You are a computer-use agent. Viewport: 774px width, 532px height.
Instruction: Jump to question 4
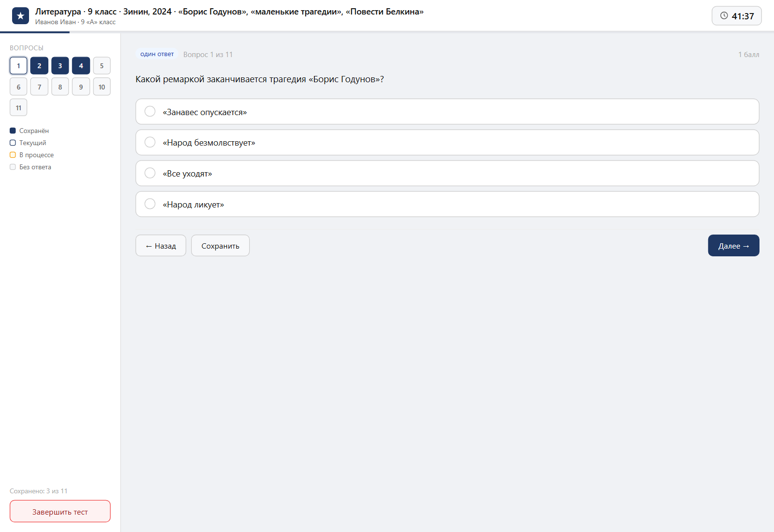(81, 66)
